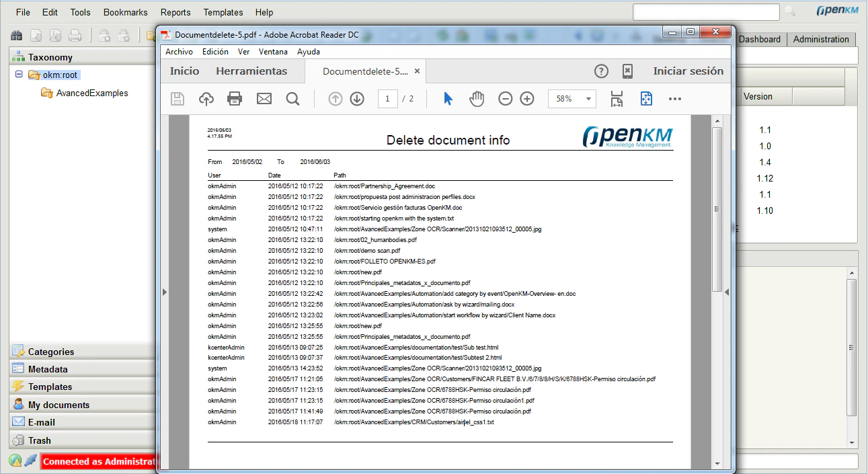Click the page number input field
The height and width of the screenshot is (474, 868).
tap(387, 99)
